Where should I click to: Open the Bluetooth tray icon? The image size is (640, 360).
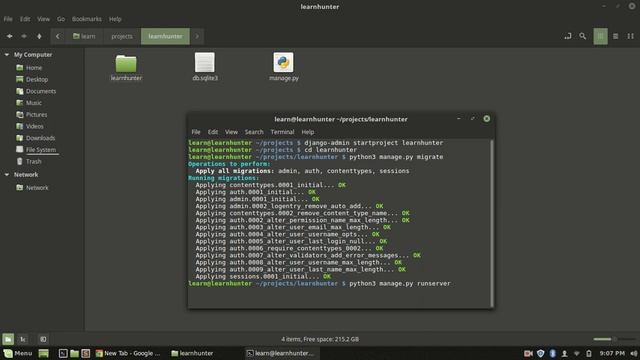553,353
